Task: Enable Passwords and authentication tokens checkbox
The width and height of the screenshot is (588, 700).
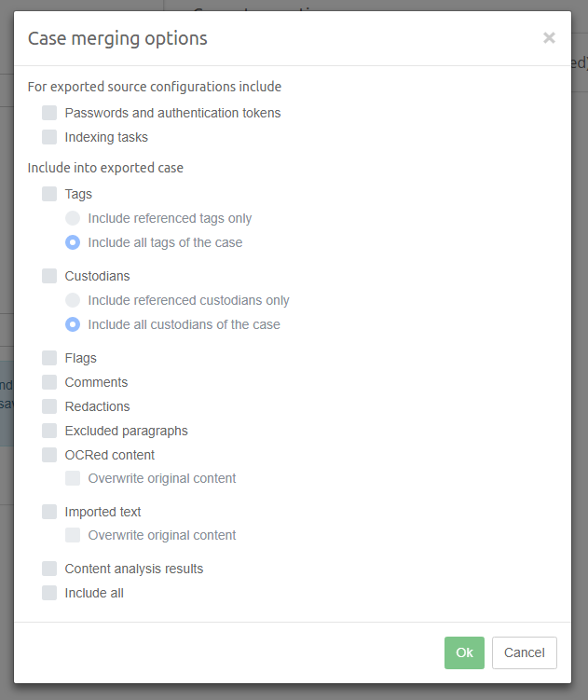Action: [x=49, y=113]
